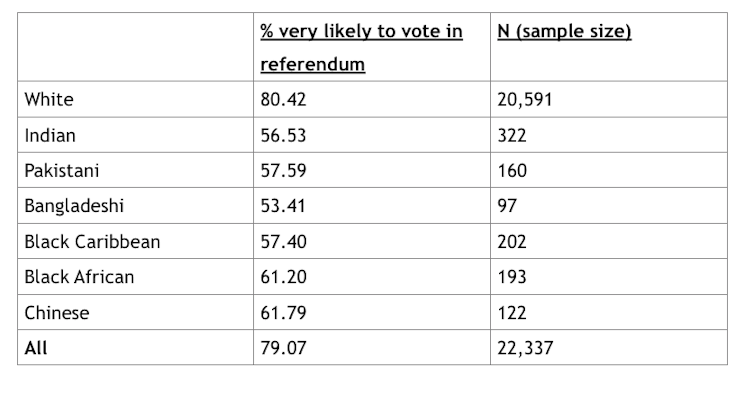Image resolution: width=754 pixels, height=395 pixels.
Task: Select the 'Black Caribbean' row label
Action: [92, 242]
